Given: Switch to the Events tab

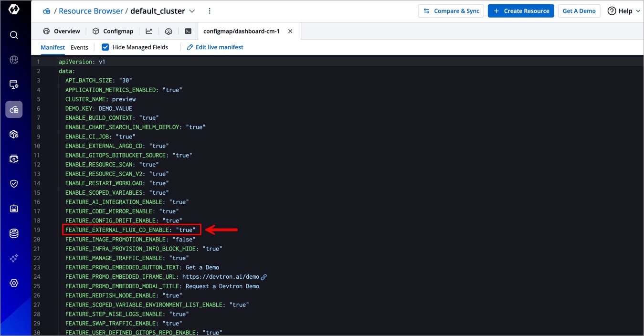Looking at the screenshot, I should 79,47.
